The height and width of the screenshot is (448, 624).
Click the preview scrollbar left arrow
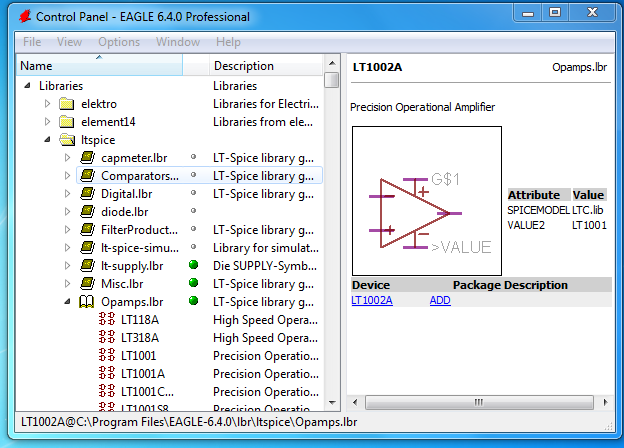point(355,402)
